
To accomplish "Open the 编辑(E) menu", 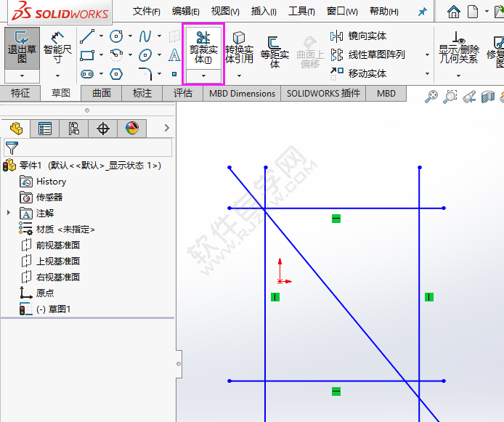I will pos(185,12).
